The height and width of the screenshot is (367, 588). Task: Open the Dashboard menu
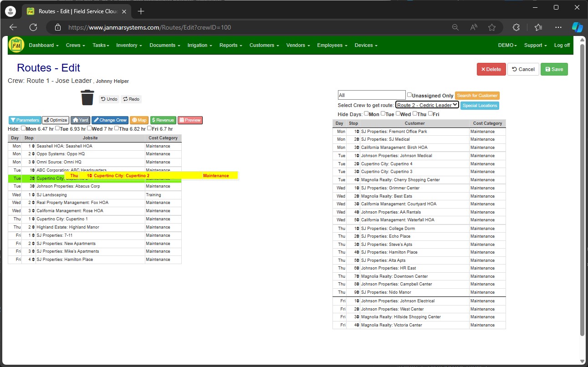[42, 45]
